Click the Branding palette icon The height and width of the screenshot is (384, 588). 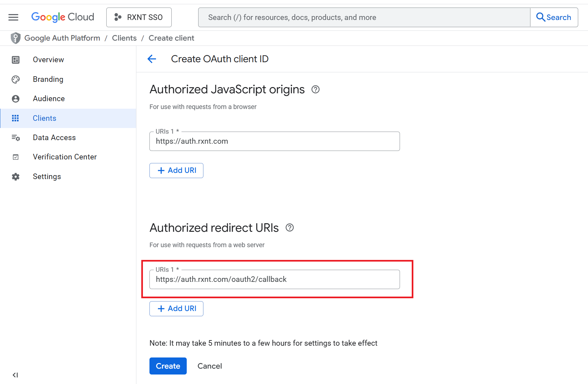tap(16, 80)
